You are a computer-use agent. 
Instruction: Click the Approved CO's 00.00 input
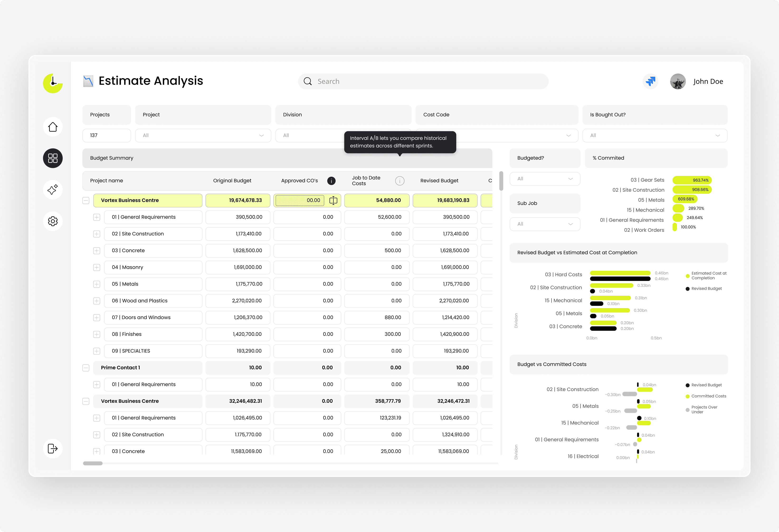300,200
